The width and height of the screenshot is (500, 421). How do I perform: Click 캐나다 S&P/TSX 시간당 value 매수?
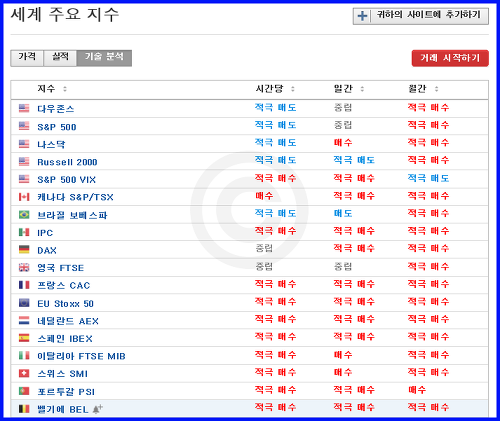pos(264,196)
